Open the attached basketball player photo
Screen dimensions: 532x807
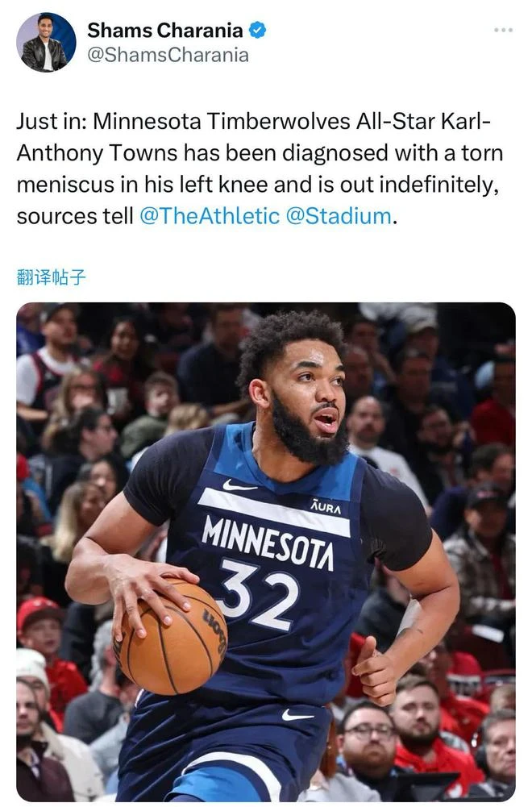(266, 551)
